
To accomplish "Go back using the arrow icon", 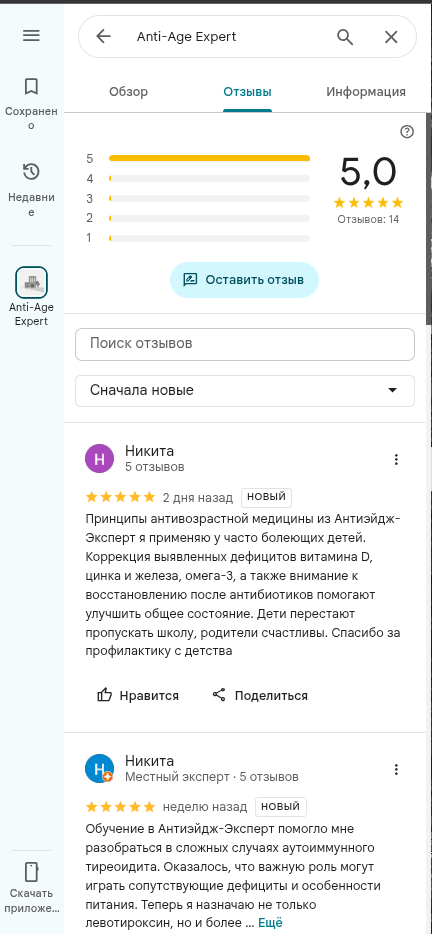I will tap(103, 36).
